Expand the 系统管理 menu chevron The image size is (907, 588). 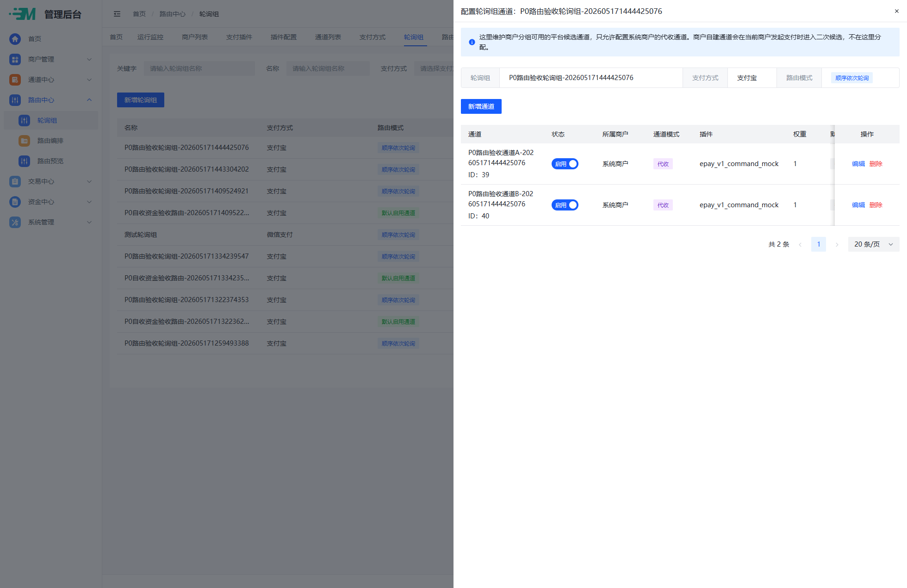(x=89, y=222)
